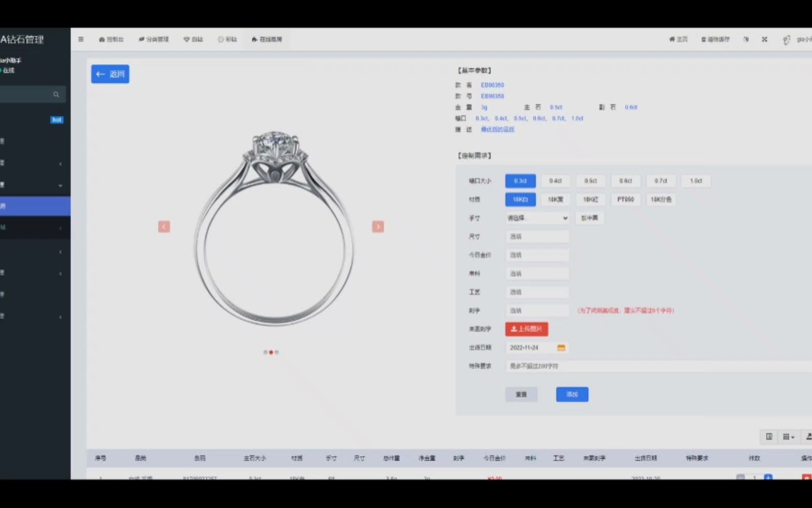Click the 序号 column header
The height and width of the screenshot is (508, 812).
pos(100,458)
